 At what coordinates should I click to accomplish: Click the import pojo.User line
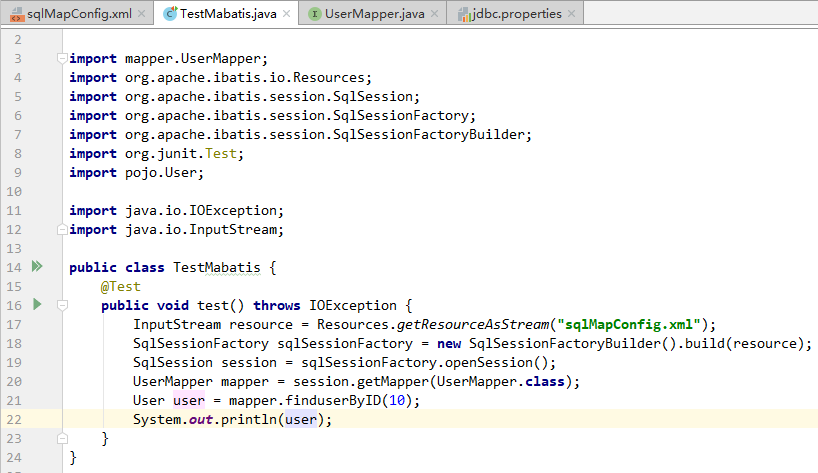click(x=137, y=173)
